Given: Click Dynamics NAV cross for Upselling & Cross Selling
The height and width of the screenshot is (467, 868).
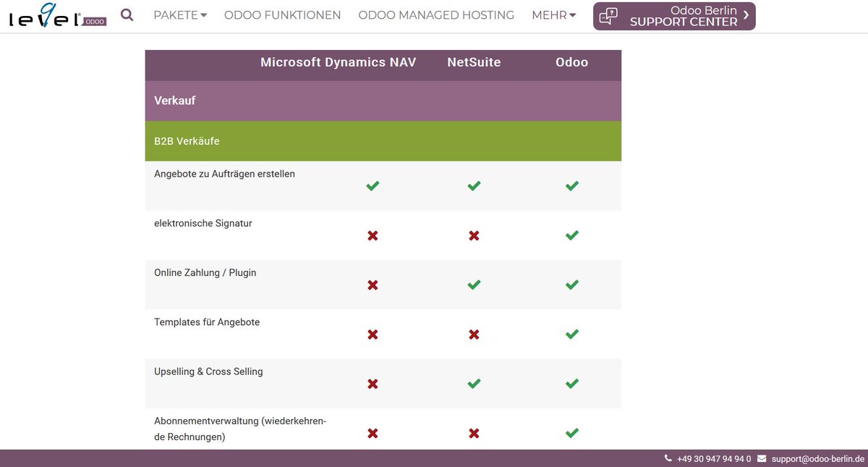Looking at the screenshot, I should (x=373, y=384).
